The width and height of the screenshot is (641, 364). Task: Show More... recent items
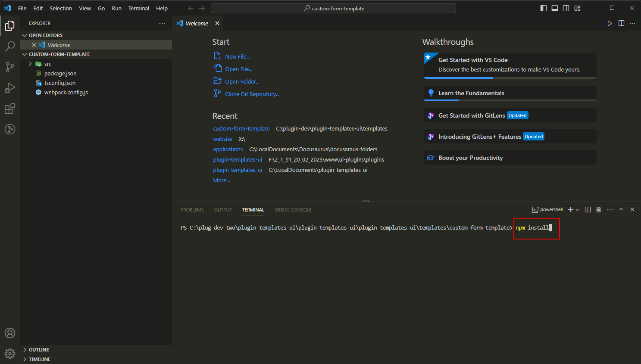tap(221, 180)
